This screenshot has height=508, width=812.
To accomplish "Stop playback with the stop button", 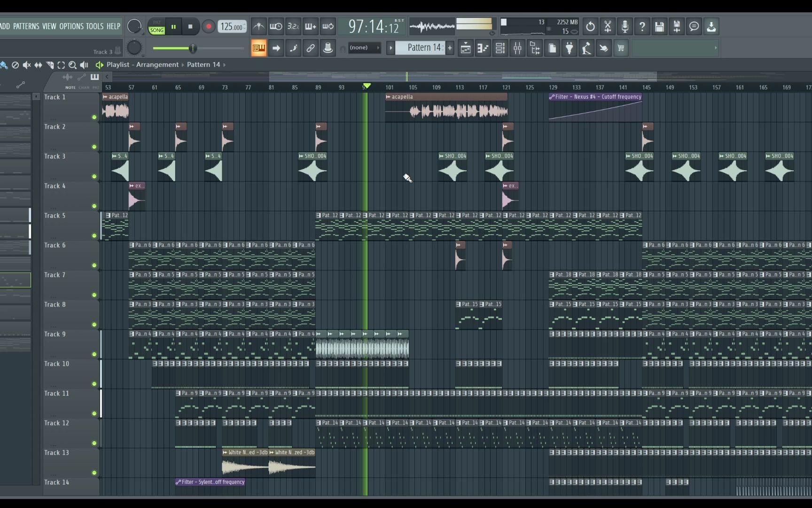I will (x=190, y=27).
